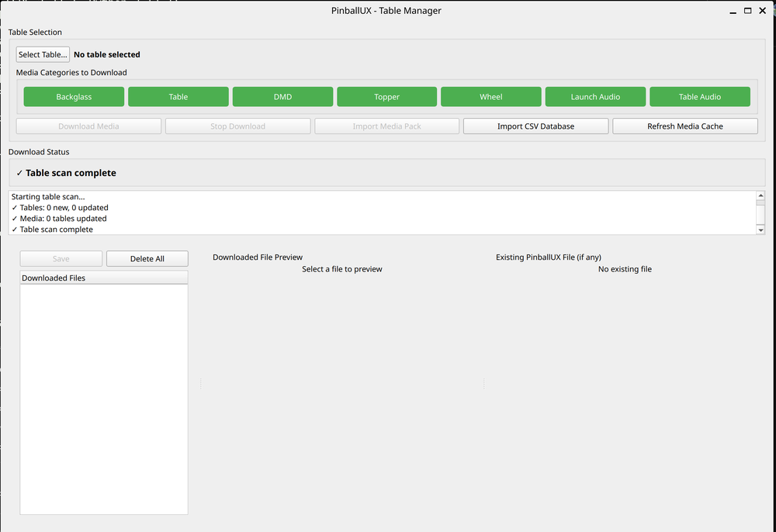The height and width of the screenshot is (532, 776).
Task: Click 'No table selected' label
Action: click(x=107, y=54)
